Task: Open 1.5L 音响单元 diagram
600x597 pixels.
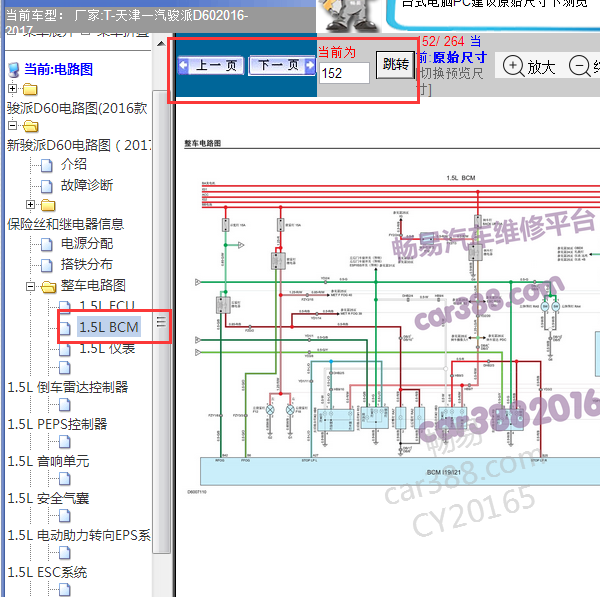Action: [48, 461]
